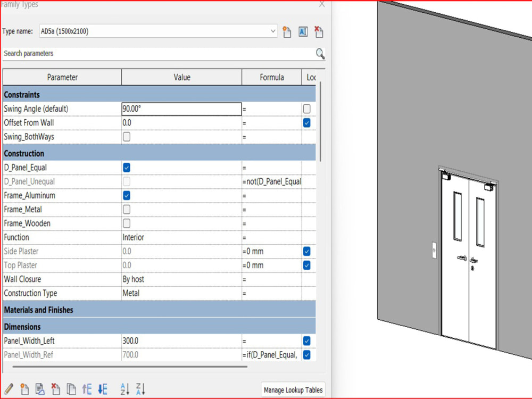Toggle lock for Panel_Width_Ref
This screenshot has height=399, width=532.
(x=307, y=355)
